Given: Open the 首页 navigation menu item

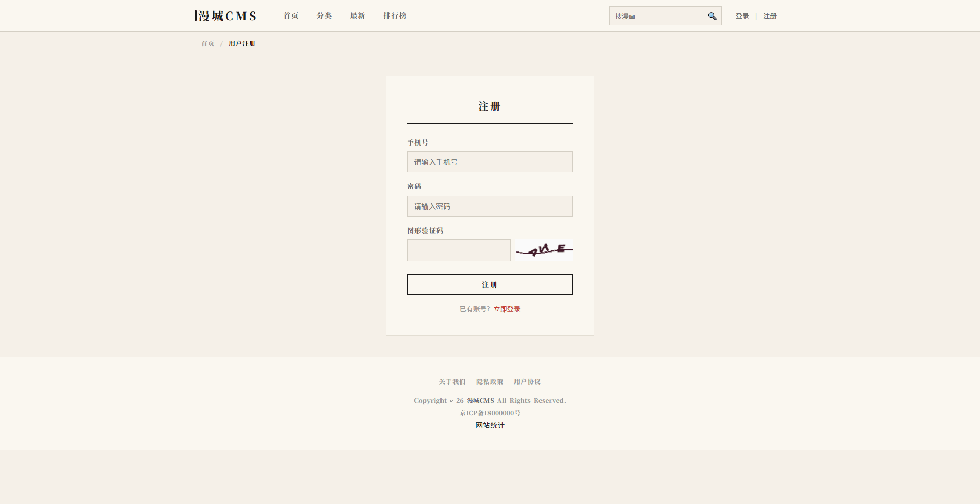Looking at the screenshot, I should [291, 16].
